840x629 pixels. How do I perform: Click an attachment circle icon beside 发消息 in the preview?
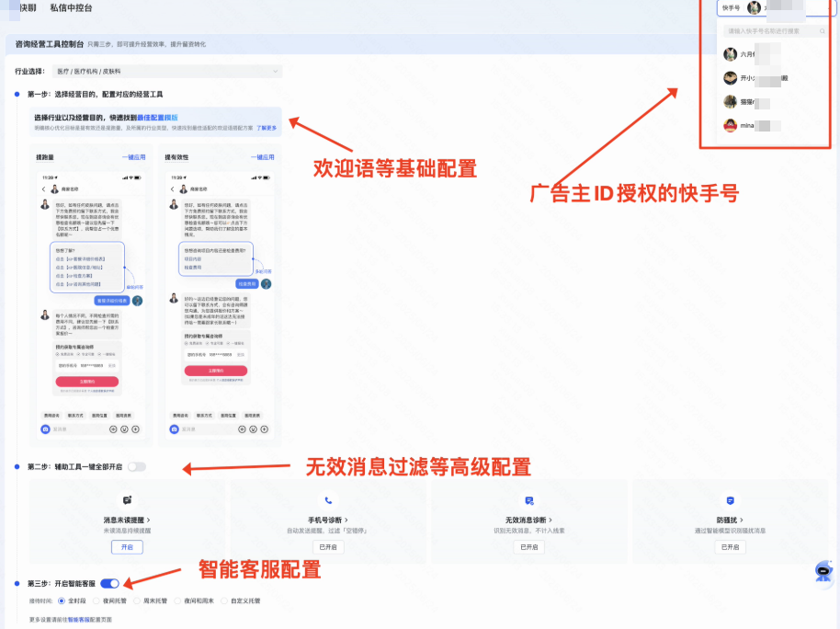[112, 429]
